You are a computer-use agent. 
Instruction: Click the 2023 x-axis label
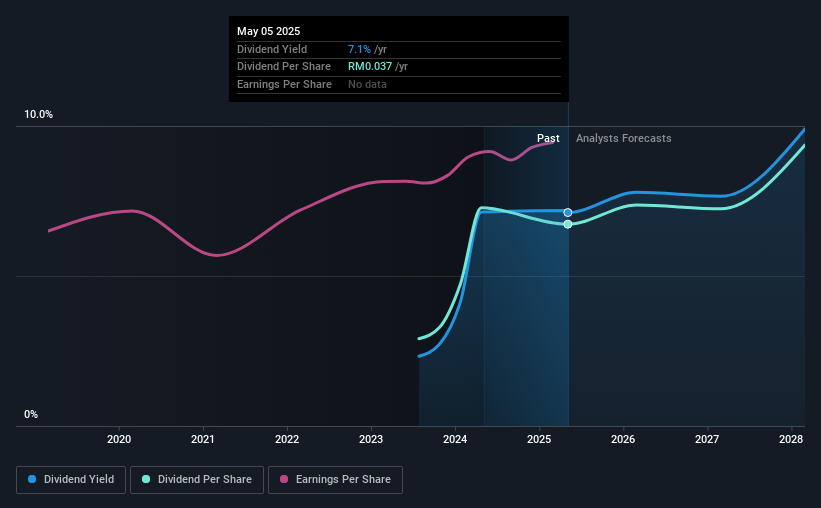pos(371,439)
